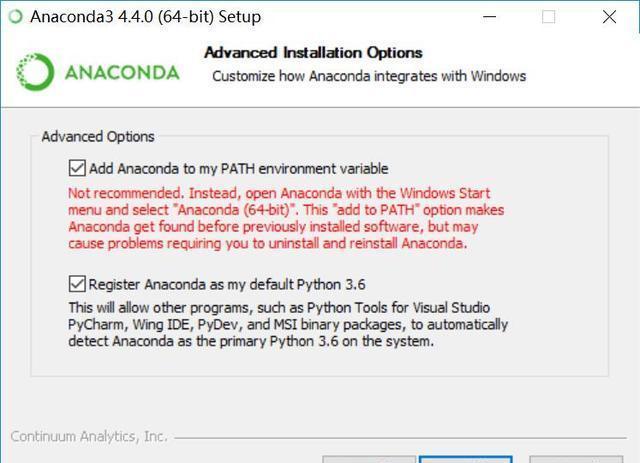Image resolution: width=640 pixels, height=463 pixels.
Task: Click the maximize button in the title bar
Action: pyautogui.click(x=549, y=17)
